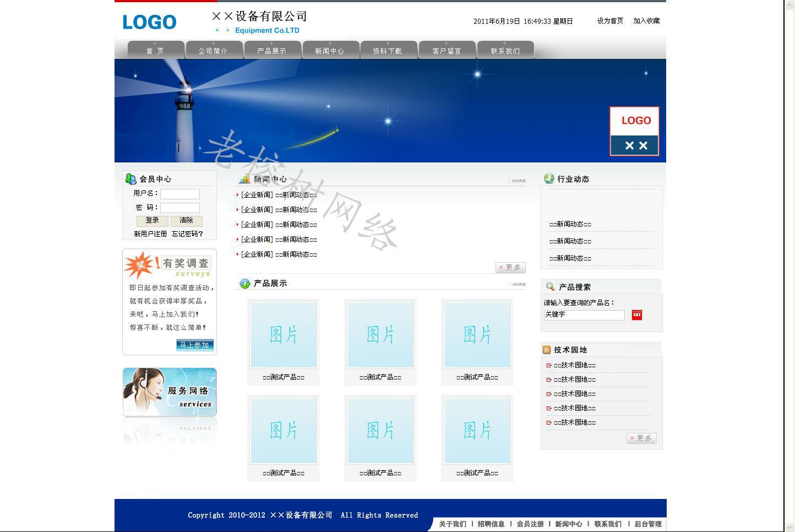Click the blue LOGO in the header
The height and width of the screenshot is (532, 795).
pyautogui.click(x=149, y=22)
